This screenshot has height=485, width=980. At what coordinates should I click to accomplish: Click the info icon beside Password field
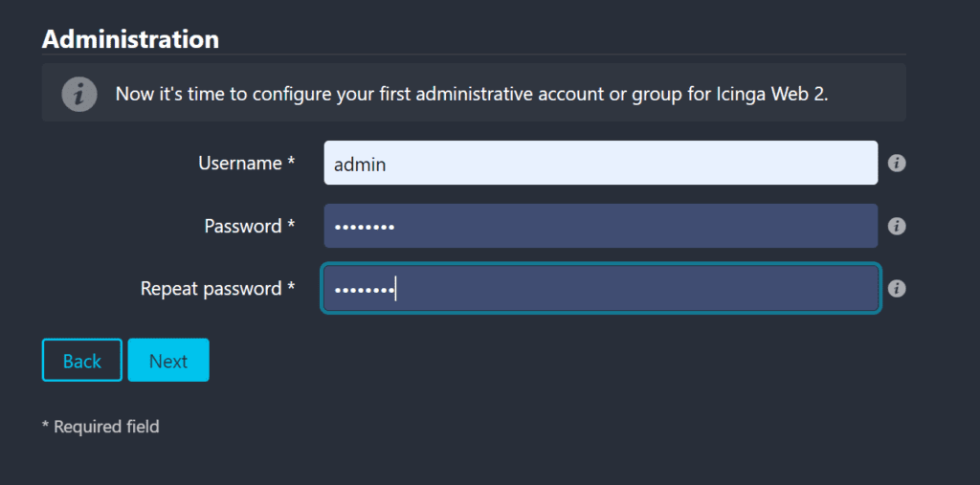pos(897,227)
